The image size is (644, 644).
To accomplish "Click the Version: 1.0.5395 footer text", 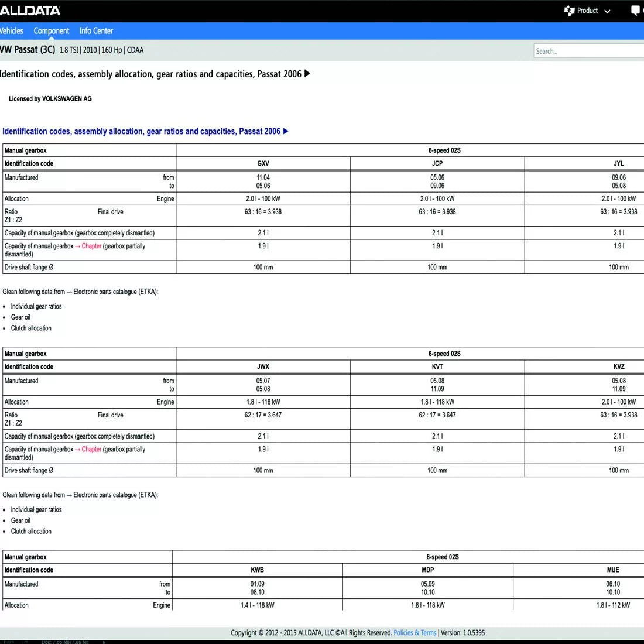I will coord(463,632).
